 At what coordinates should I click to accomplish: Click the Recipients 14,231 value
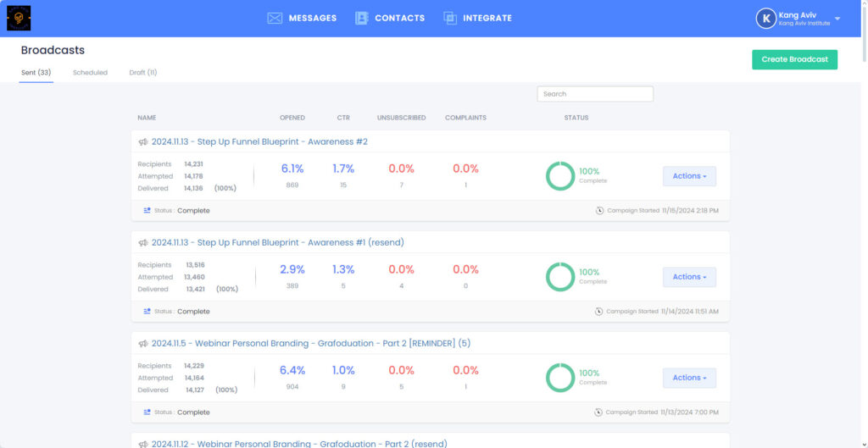(x=194, y=163)
